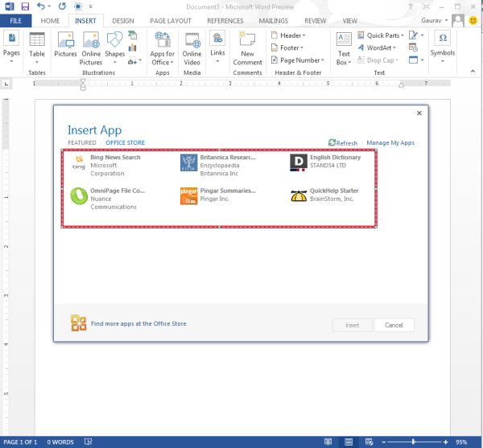This screenshot has width=483, height=448.
Task: Click the Undo arrow icon
Action: (41, 6)
